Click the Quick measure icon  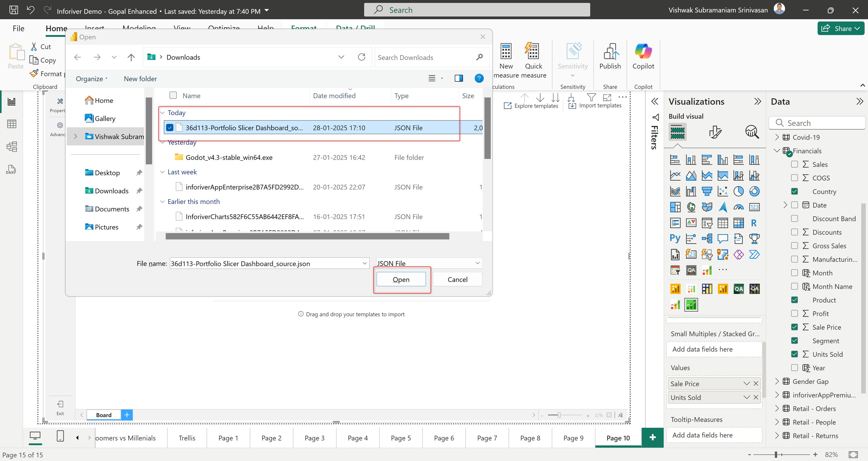532,51
